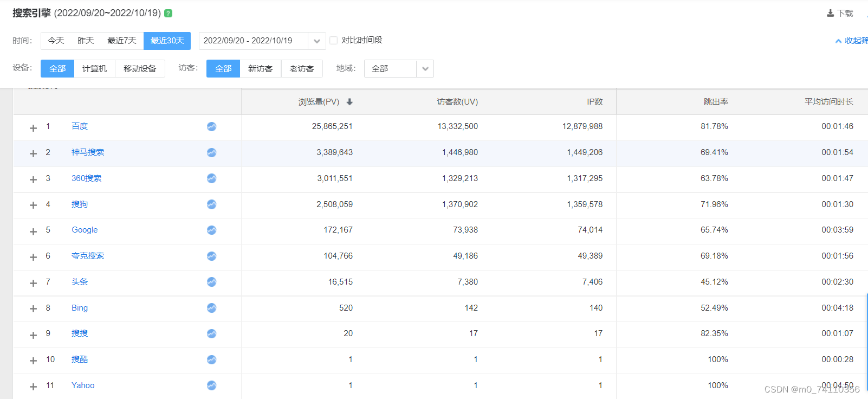Open the Yahoo link

point(83,385)
